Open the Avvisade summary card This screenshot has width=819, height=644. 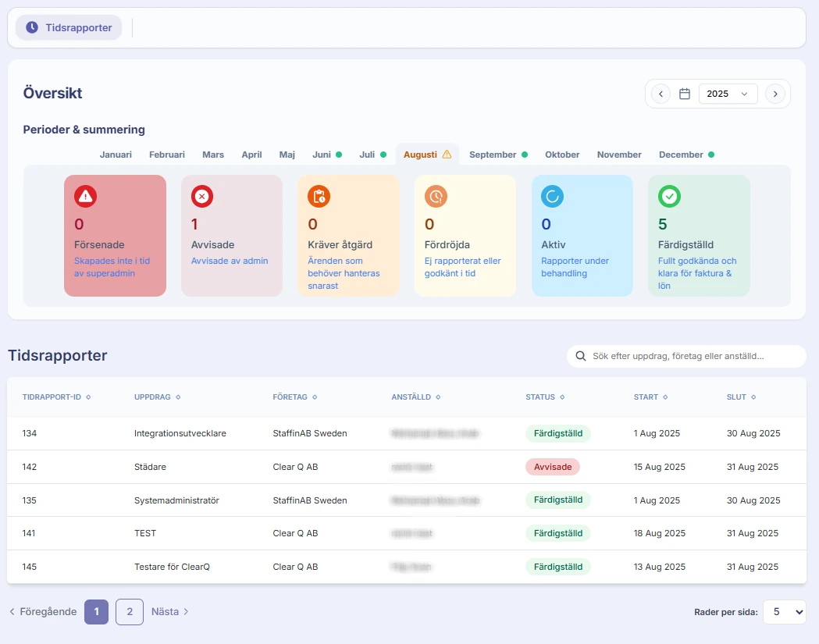[x=232, y=236]
